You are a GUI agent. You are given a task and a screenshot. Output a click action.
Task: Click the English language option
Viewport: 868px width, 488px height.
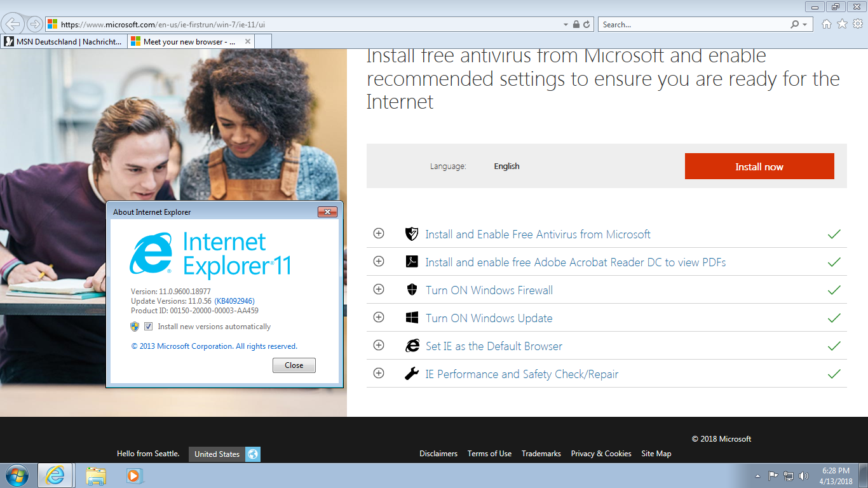click(x=506, y=166)
